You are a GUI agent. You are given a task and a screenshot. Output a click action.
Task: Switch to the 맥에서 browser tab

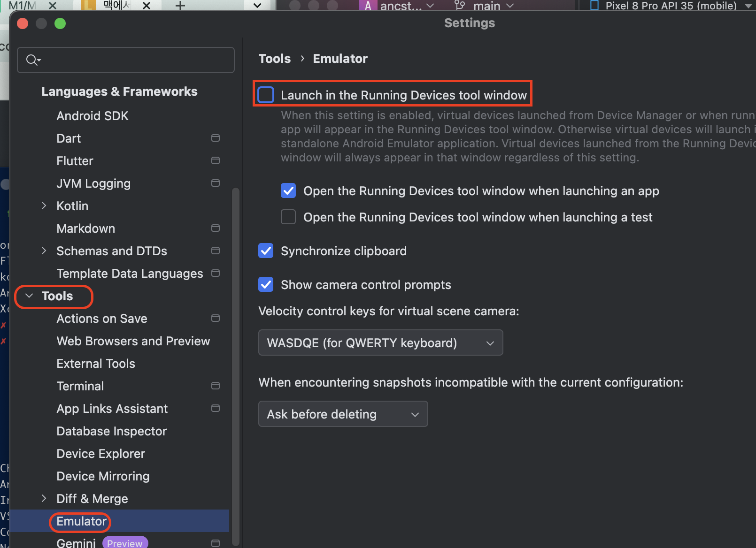click(117, 6)
